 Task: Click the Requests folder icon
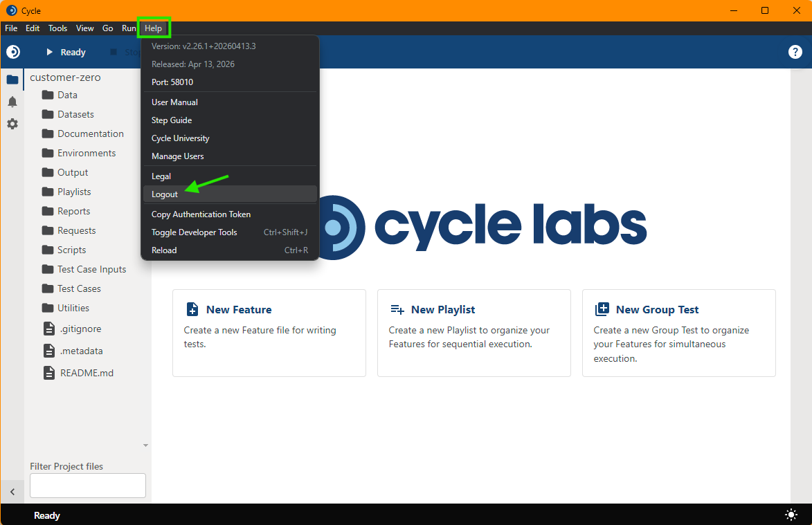[x=48, y=230]
